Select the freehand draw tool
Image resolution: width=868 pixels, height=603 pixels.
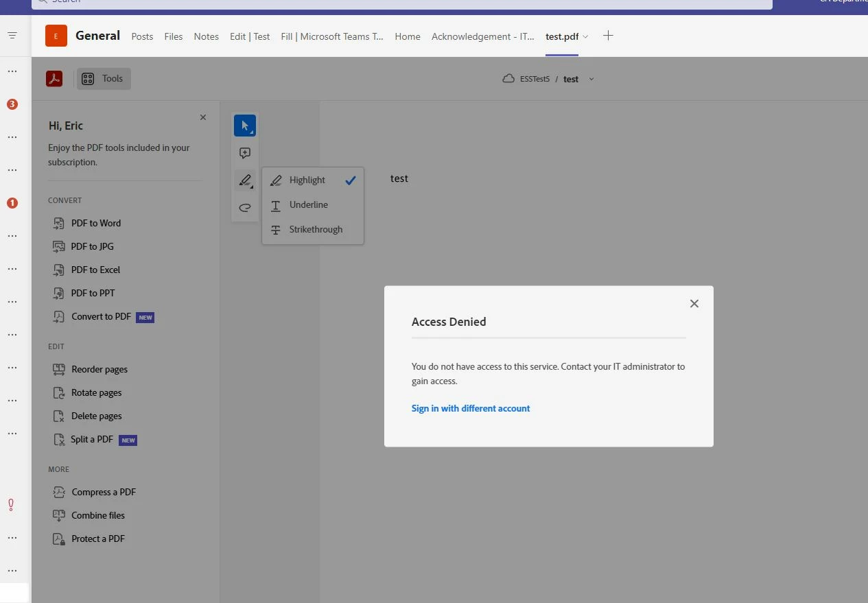pos(245,208)
